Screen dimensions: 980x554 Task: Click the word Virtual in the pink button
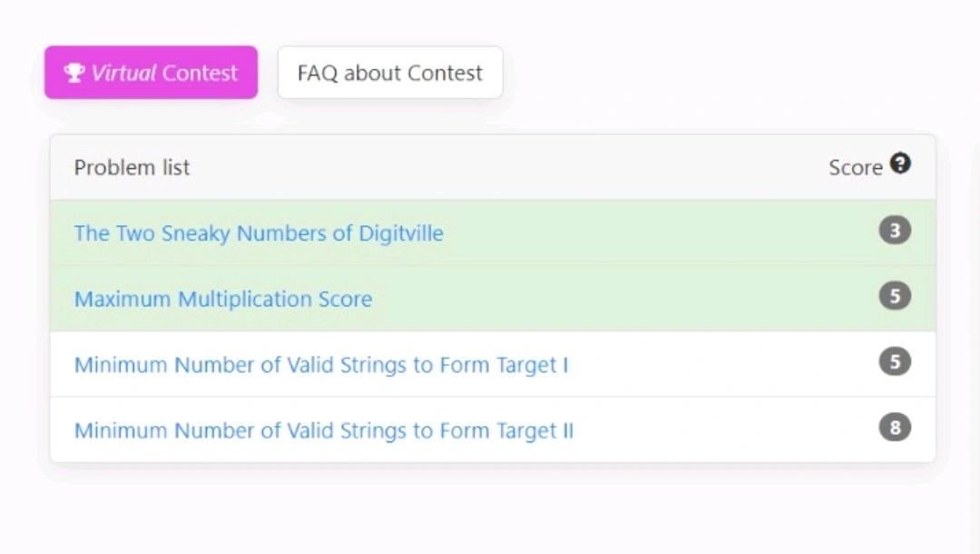pyautogui.click(x=123, y=73)
